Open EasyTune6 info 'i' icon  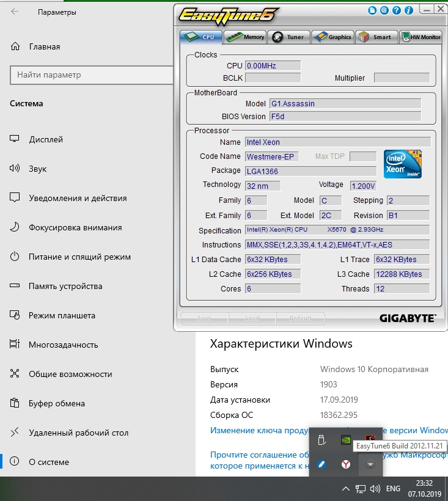[x=409, y=10]
